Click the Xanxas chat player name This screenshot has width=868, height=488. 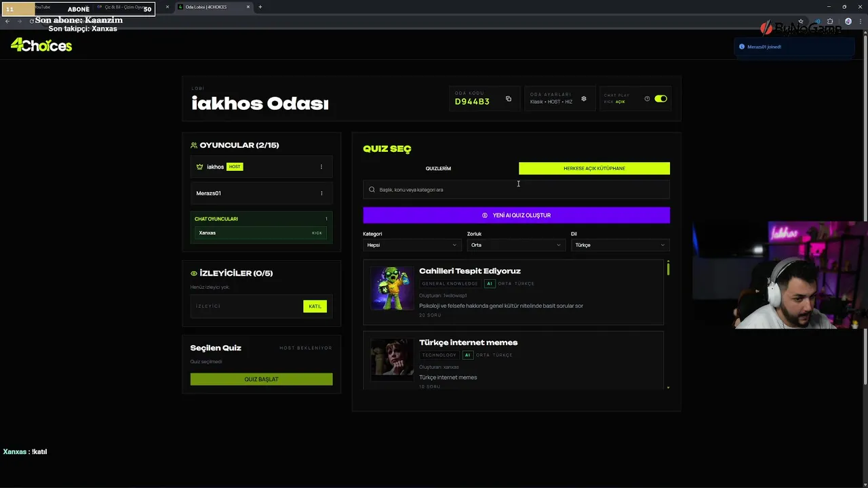208,233
